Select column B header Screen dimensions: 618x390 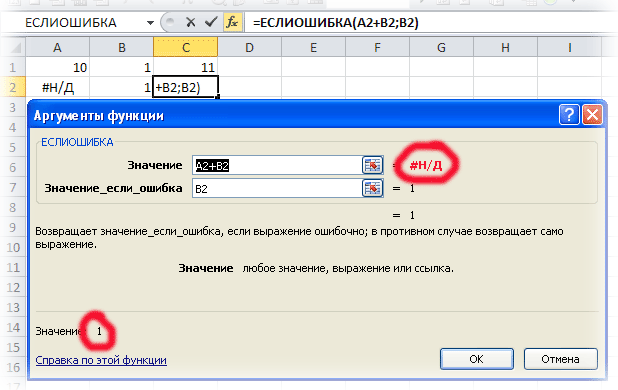[122, 48]
